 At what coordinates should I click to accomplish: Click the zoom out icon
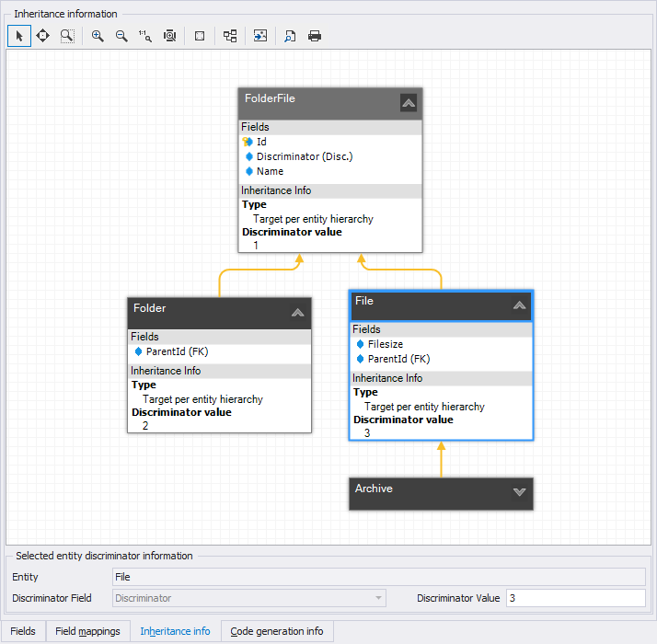tap(121, 36)
